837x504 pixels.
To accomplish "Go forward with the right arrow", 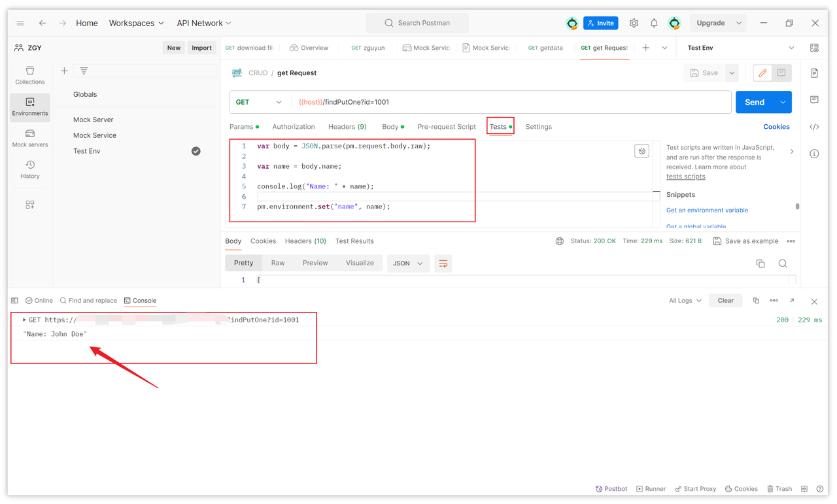I will pyautogui.click(x=63, y=23).
